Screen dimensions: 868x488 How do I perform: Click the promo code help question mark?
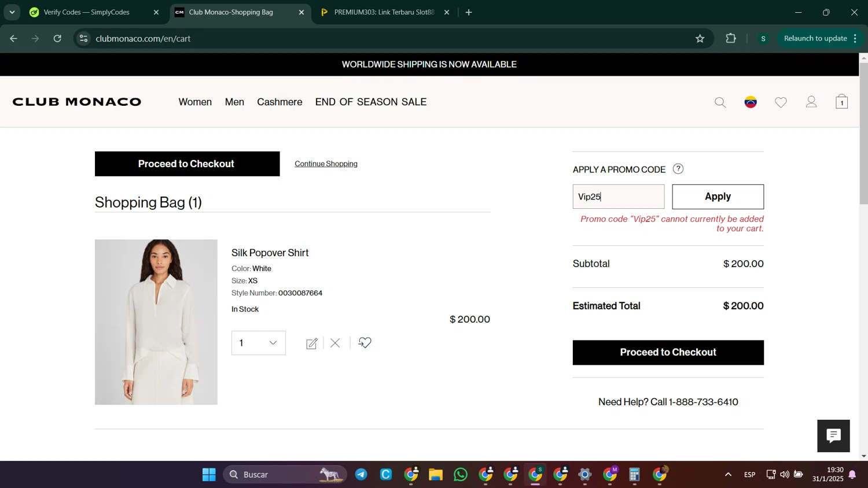(x=678, y=169)
